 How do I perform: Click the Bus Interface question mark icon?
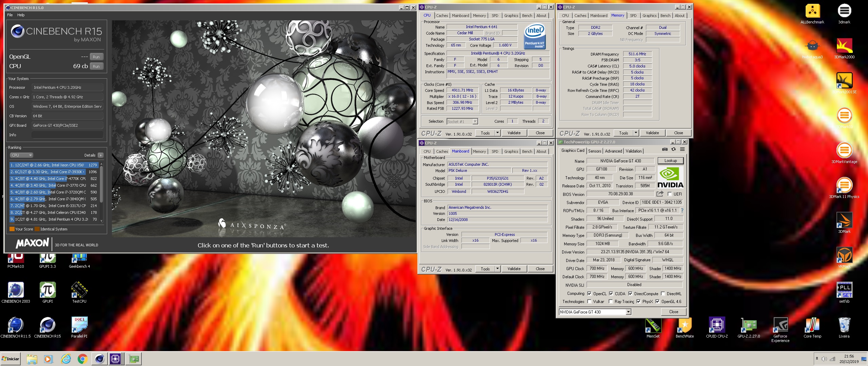682,210
